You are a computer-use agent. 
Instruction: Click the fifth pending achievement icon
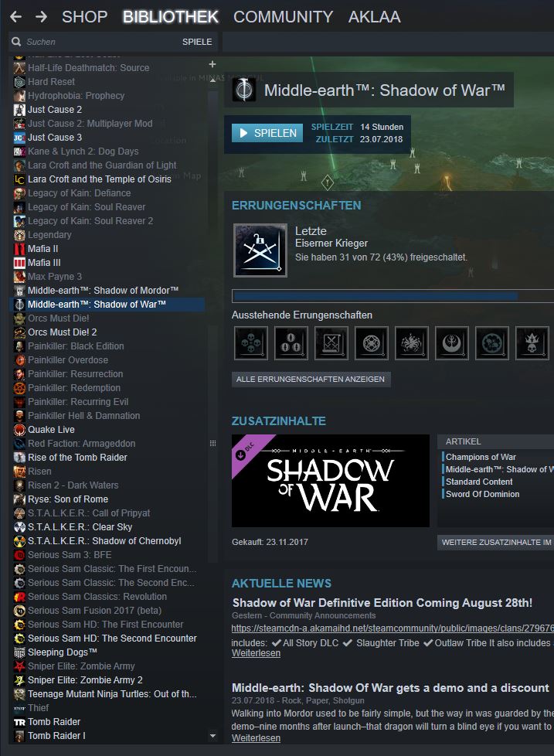click(411, 343)
